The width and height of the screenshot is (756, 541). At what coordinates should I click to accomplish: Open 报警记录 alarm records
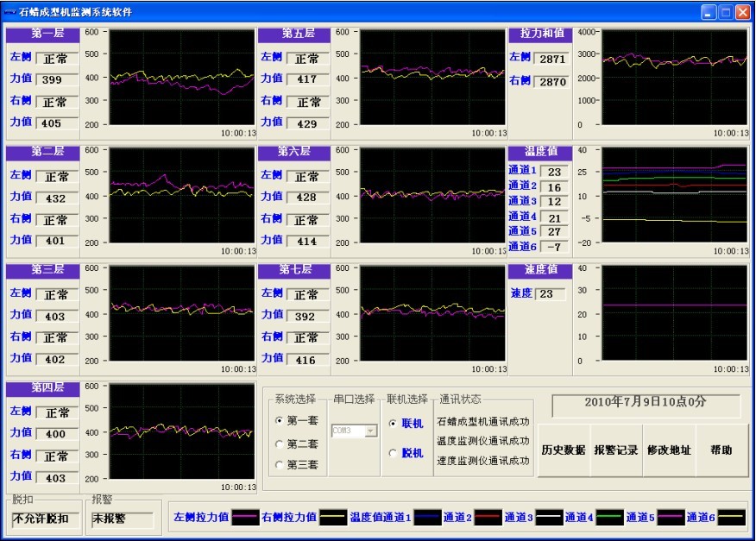coord(616,450)
